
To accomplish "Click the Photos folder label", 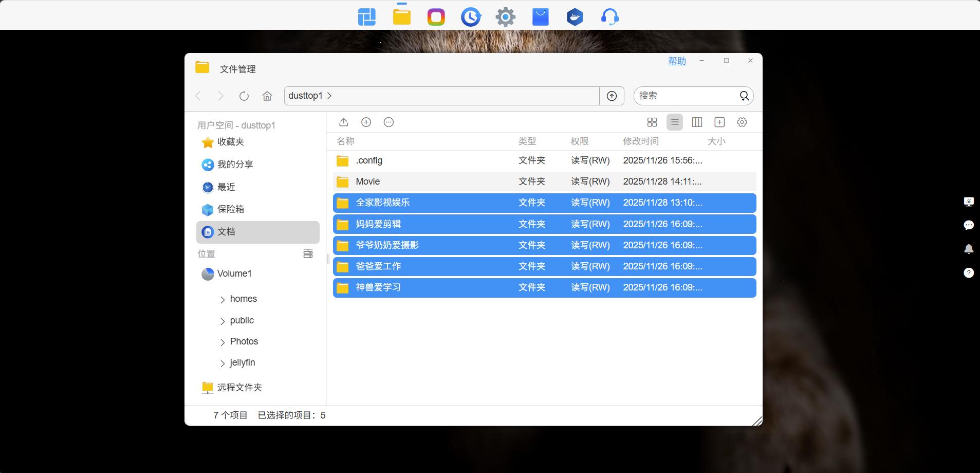I will 244,341.
